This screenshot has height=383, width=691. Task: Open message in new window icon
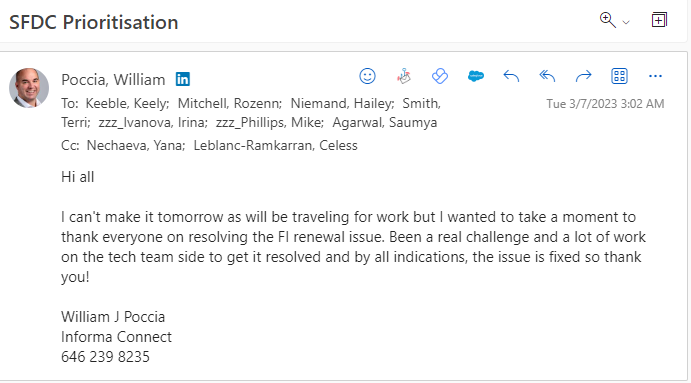click(x=659, y=20)
